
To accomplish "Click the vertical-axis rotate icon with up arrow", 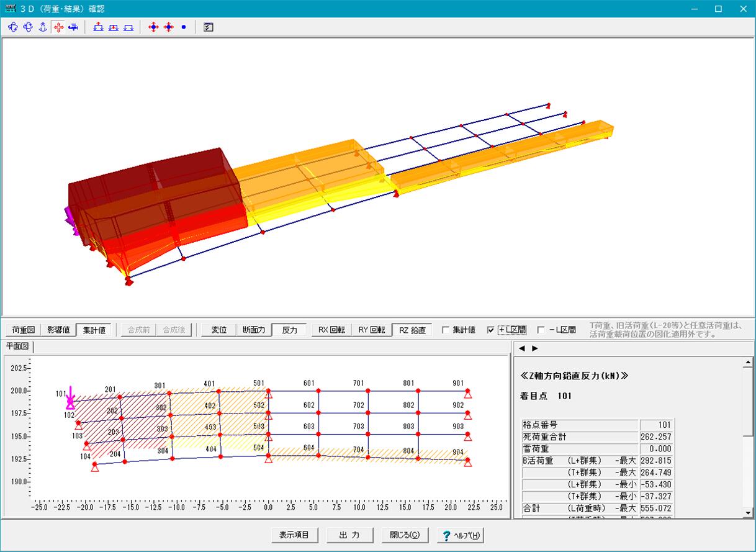I will (x=43, y=27).
